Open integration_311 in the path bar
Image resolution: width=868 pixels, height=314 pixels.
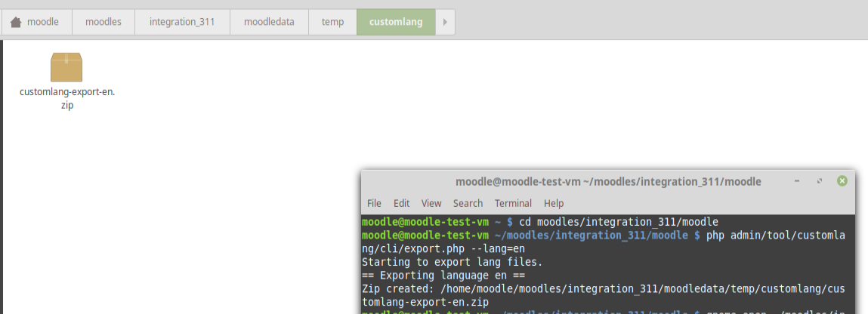point(182,22)
